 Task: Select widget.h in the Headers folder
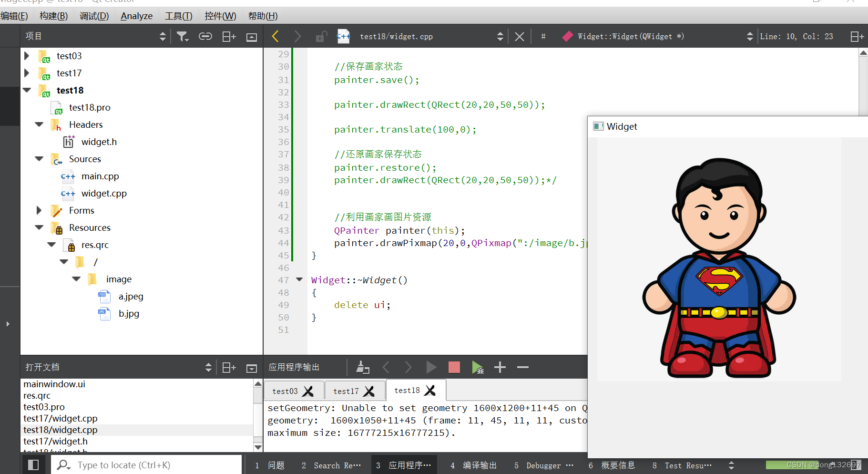(x=99, y=142)
